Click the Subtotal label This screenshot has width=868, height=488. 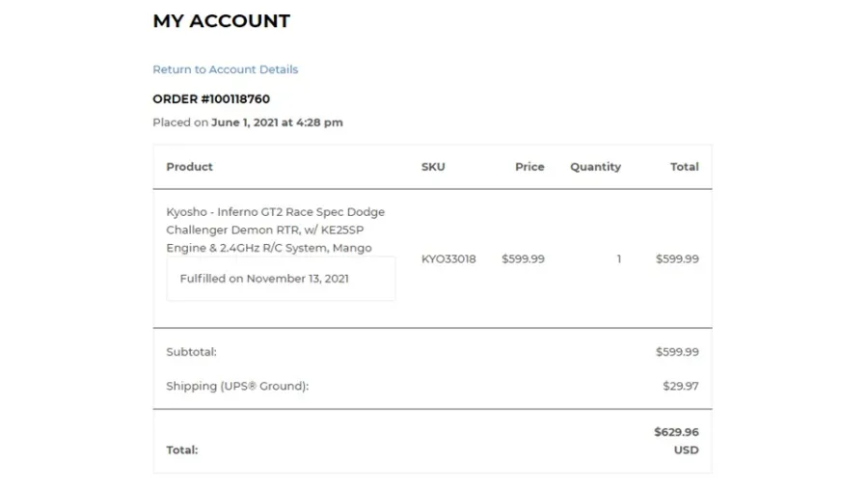coord(191,352)
